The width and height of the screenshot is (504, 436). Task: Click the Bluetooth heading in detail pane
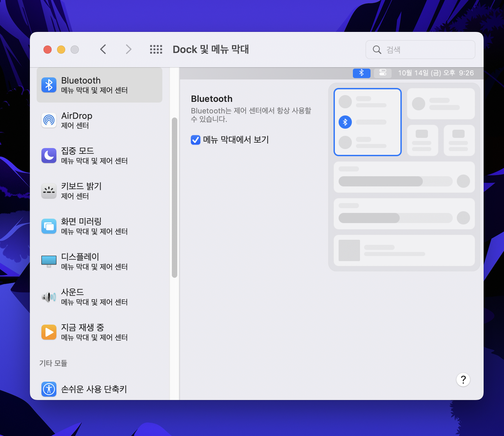(x=212, y=99)
